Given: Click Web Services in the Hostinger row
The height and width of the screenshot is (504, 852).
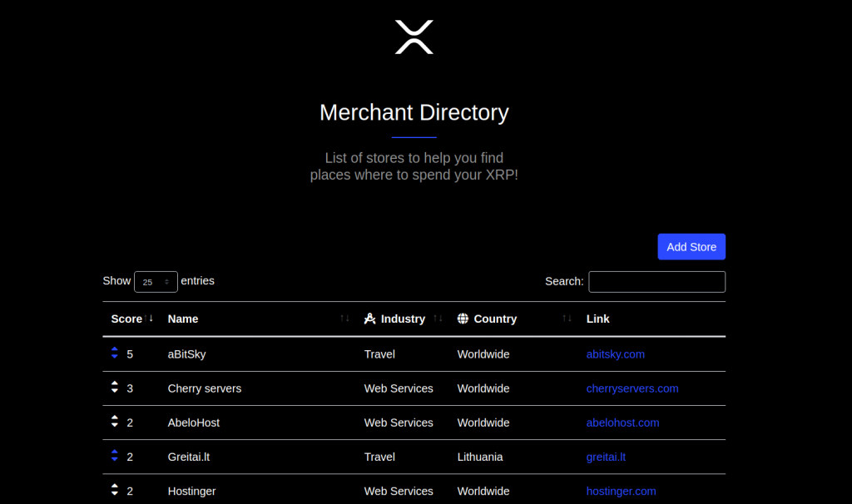Looking at the screenshot, I should coord(399,491).
